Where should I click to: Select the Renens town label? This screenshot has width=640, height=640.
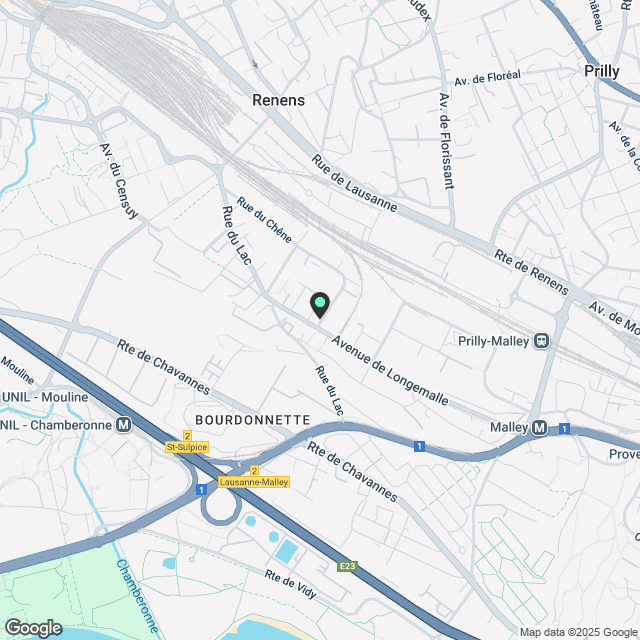(278, 100)
